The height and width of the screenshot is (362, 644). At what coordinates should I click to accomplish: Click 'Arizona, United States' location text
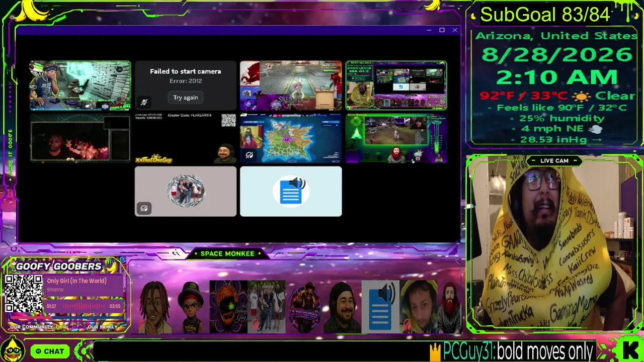tap(556, 36)
